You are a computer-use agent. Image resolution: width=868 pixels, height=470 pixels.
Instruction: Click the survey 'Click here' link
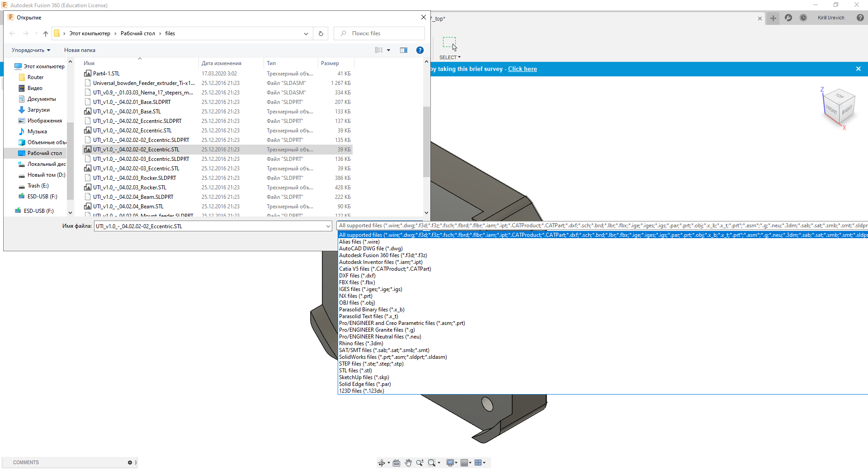pos(522,69)
